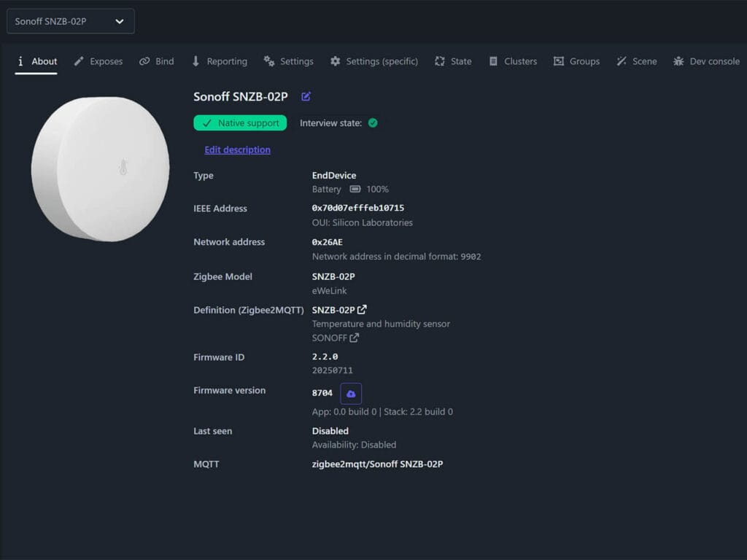The width and height of the screenshot is (747, 560).
Task: Click the Temperature and humidity sensor description
Action: 381,324
